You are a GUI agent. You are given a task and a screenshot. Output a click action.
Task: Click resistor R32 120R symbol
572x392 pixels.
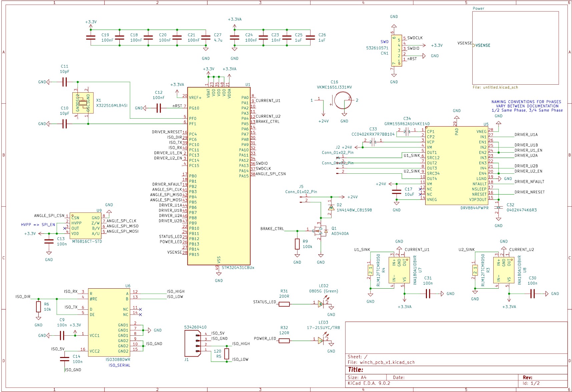coord(284,341)
